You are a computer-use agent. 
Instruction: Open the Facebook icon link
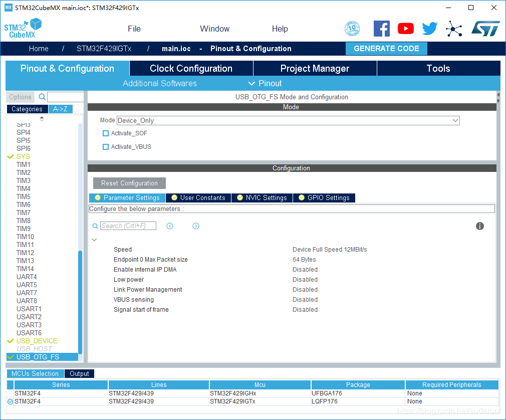(381, 29)
